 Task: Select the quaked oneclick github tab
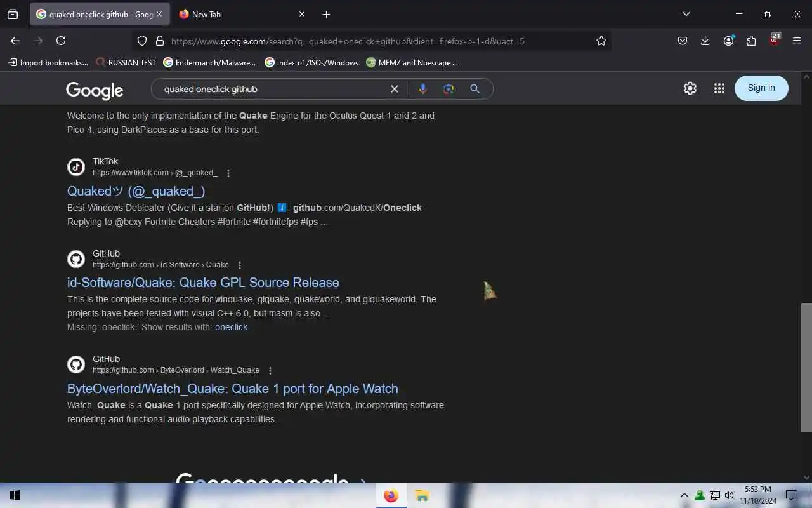tap(100, 14)
